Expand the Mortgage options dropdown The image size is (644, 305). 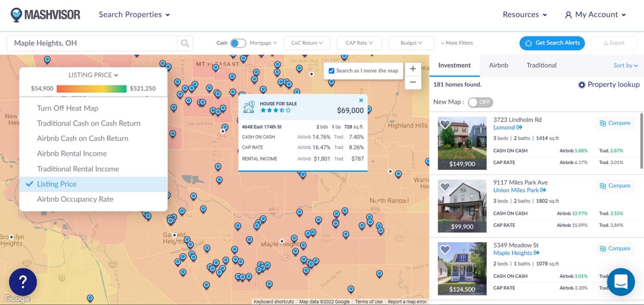[x=263, y=43]
